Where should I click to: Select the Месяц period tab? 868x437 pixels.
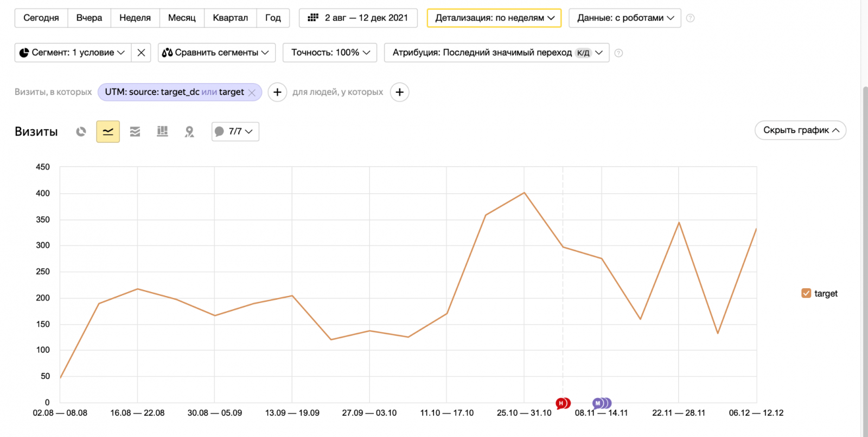pos(182,18)
